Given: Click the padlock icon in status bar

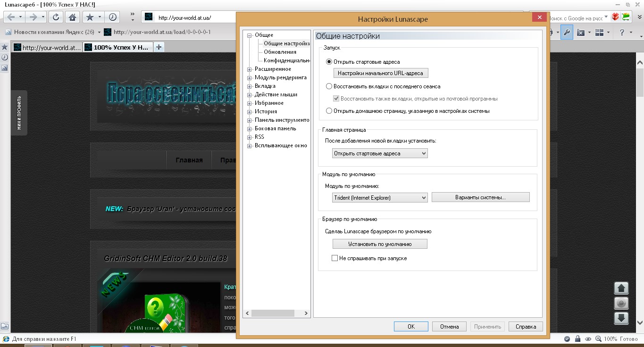Looking at the screenshot, I should 578,339.
